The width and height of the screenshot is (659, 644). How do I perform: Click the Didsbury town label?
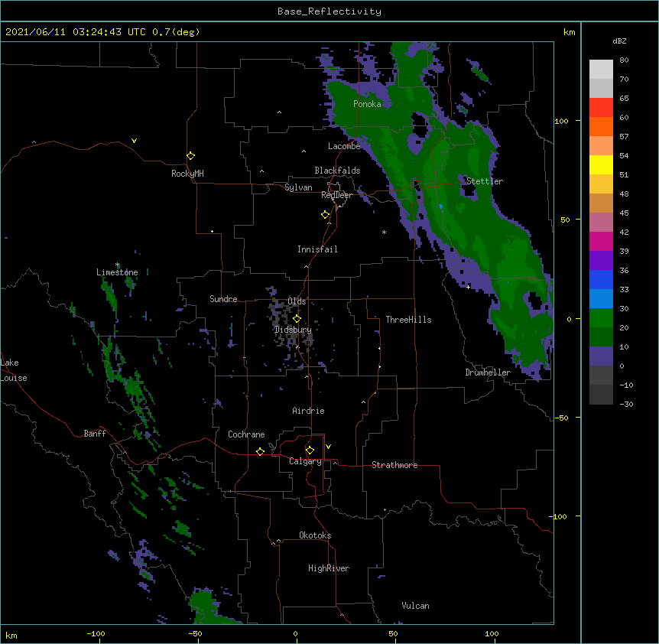pos(293,330)
